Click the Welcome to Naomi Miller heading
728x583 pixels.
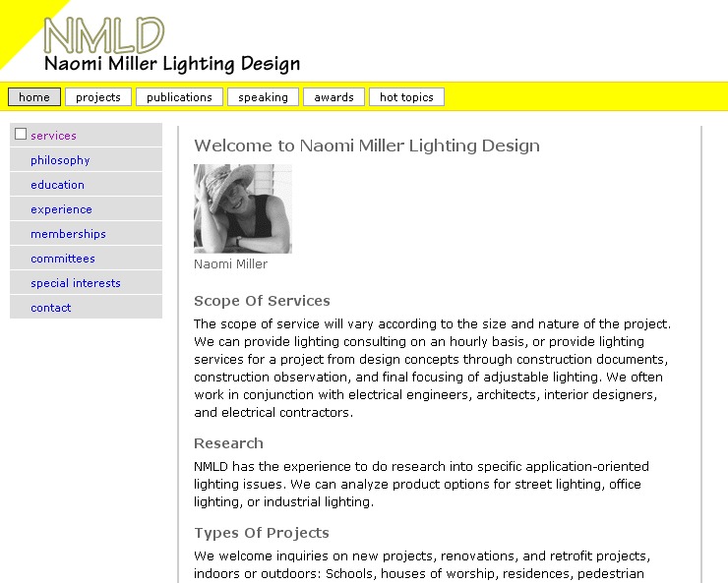(x=367, y=146)
